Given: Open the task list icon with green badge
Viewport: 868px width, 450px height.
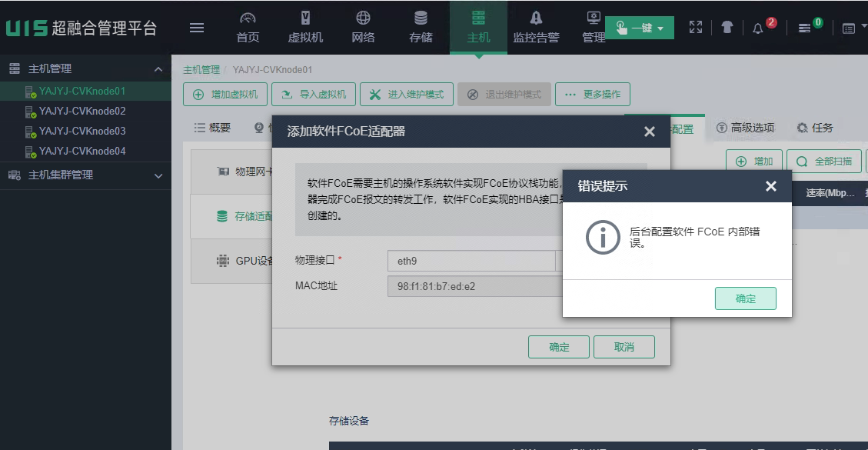Looking at the screenshot, I should pyautogui.click(x=804, y=28).
